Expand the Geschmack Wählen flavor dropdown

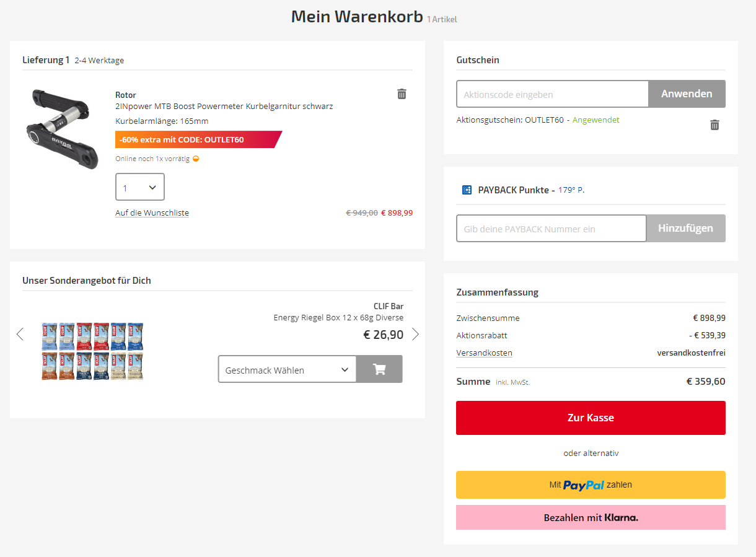287,369
